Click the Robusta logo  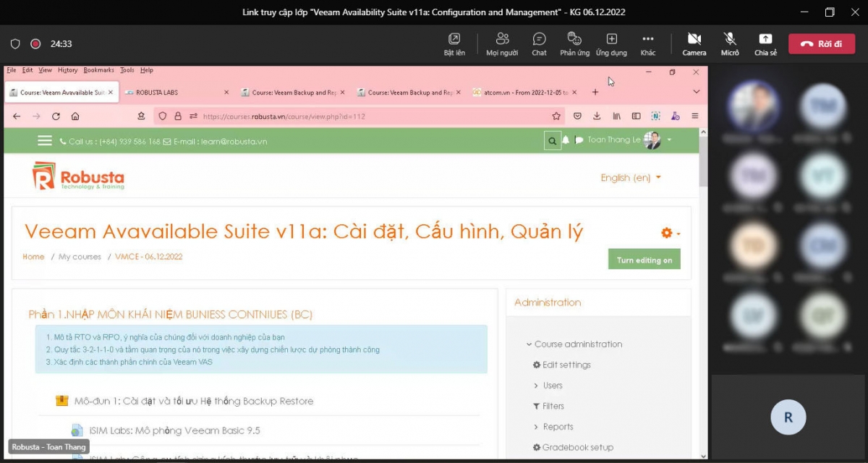point(78,177)
